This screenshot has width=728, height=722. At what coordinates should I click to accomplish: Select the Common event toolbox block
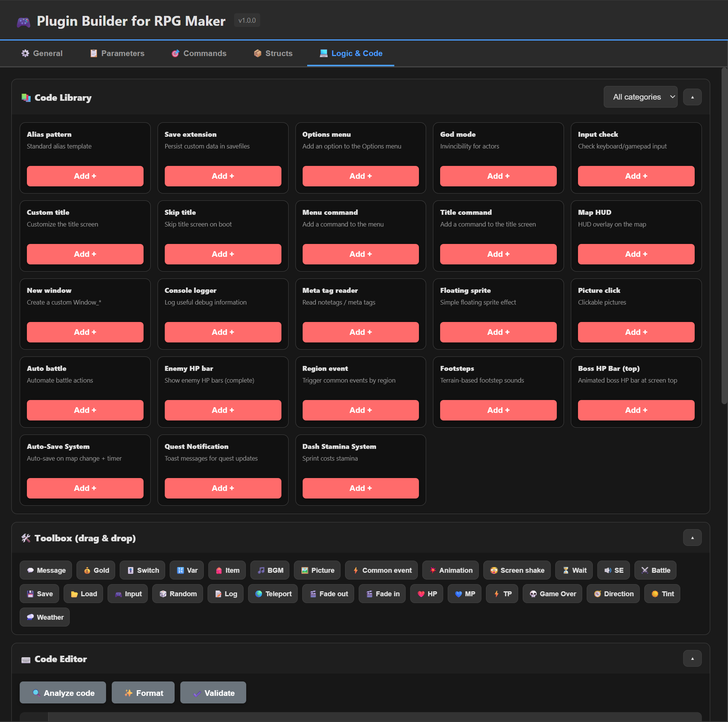coord(381,570)
